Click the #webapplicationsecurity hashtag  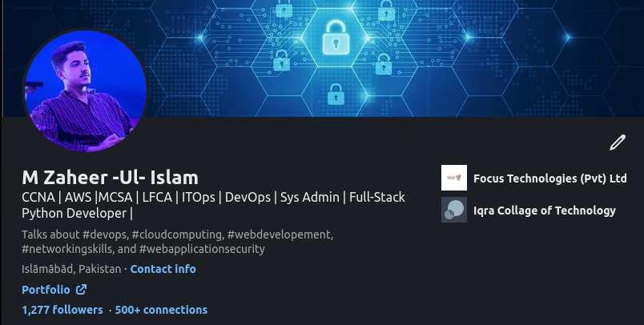[202, 249]
